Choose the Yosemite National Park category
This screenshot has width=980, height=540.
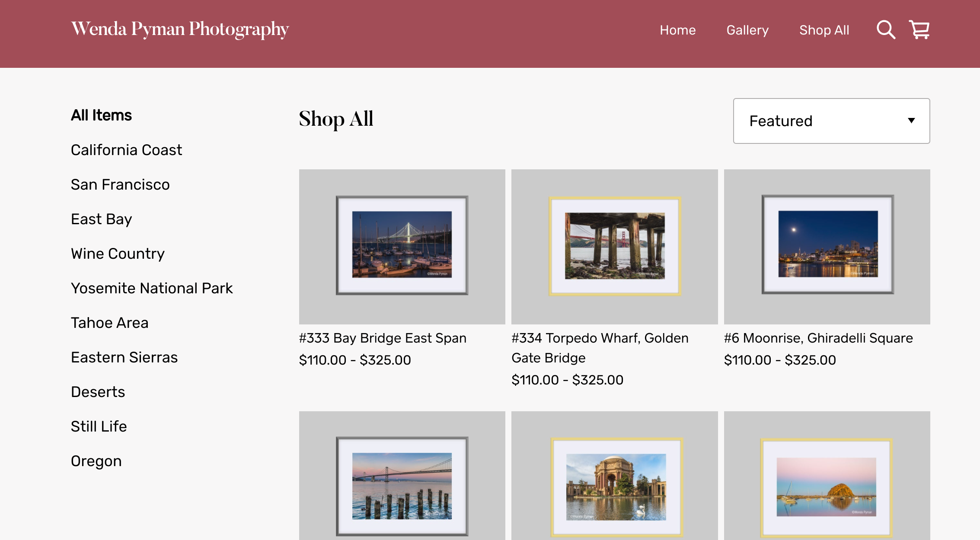coord(152,288)
